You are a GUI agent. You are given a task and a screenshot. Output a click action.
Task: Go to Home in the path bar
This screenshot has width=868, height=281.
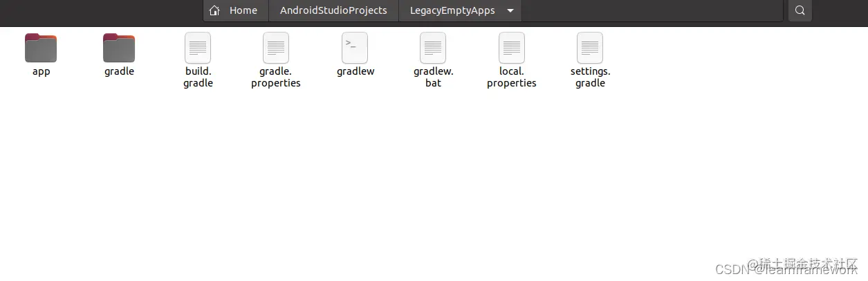click(236, 10)
